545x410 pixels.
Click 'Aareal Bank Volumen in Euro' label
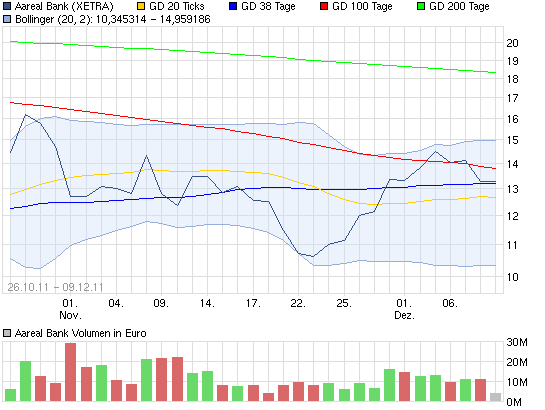[x=80, y=333]
